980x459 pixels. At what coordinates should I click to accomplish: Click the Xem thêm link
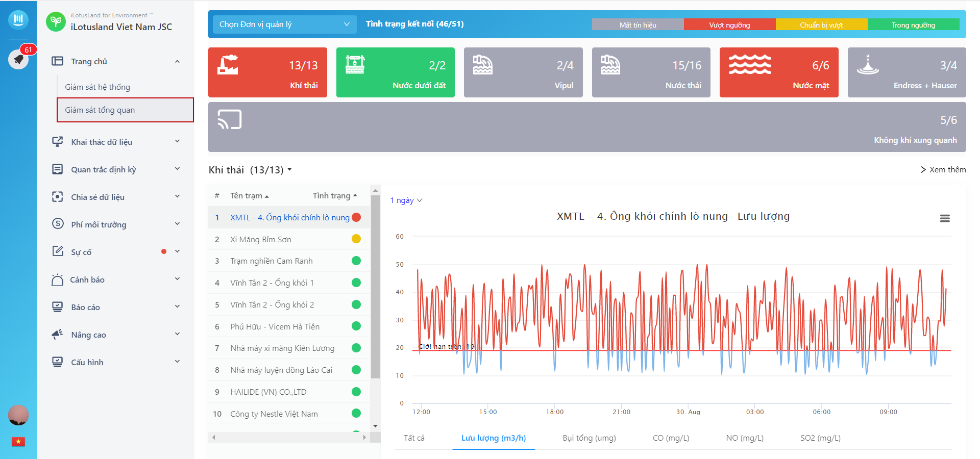943,170
